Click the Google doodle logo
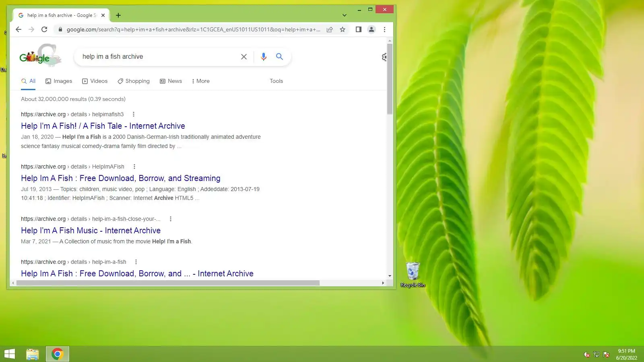The width and height of the screenshot is (644, 362). click(x=40, y=56)
